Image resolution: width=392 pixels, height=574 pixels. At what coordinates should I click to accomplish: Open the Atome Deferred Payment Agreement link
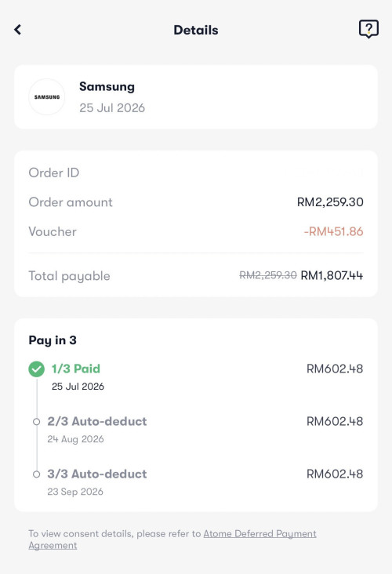(x=172, y=539)
